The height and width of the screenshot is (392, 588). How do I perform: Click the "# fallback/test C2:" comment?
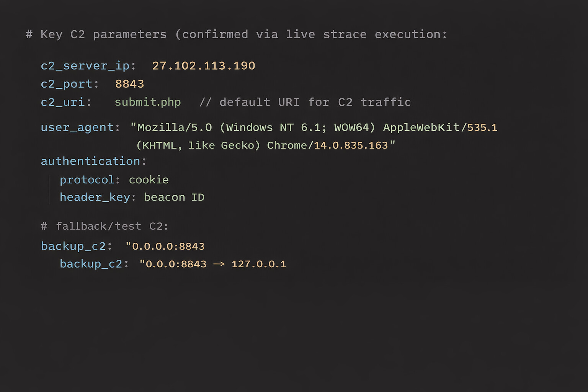point(105,226)
